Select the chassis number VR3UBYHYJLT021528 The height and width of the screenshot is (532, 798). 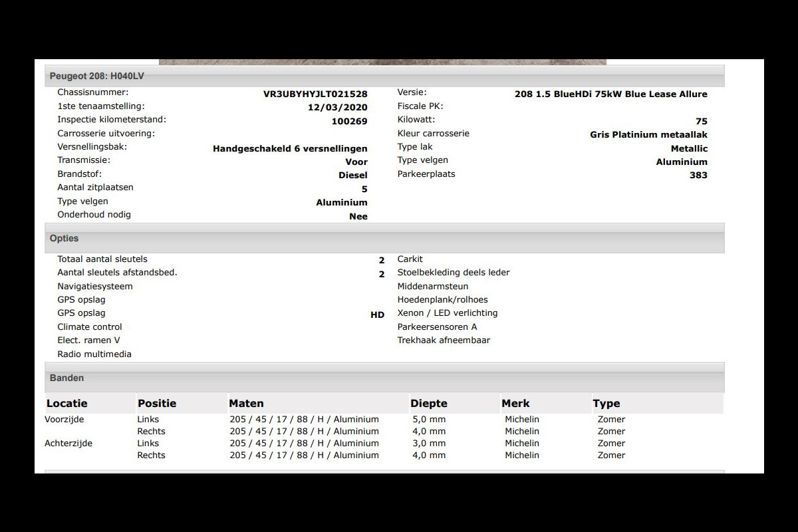point(315,94)
